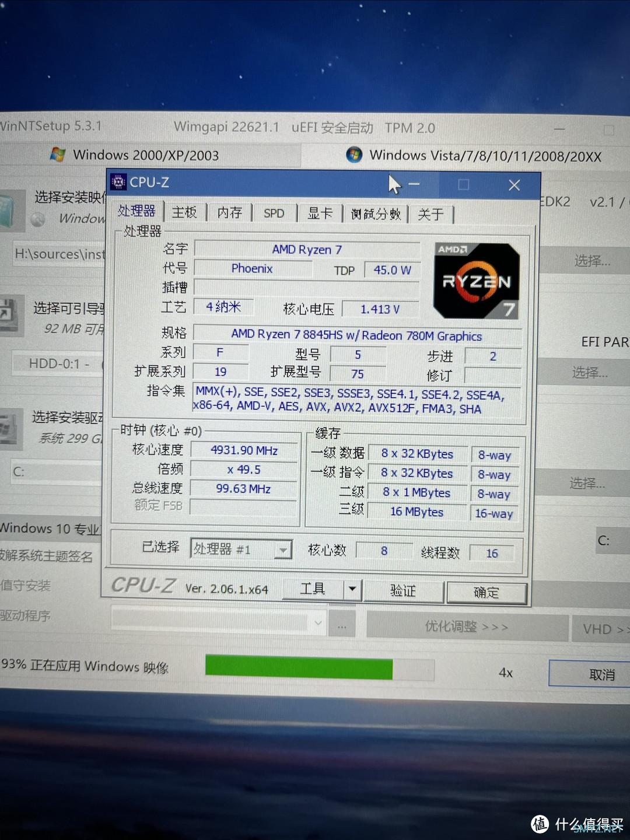Click the 确定 button in CPU-Z
The width and height of the screenshot is (630, 840).
click(x=487, y=593)
